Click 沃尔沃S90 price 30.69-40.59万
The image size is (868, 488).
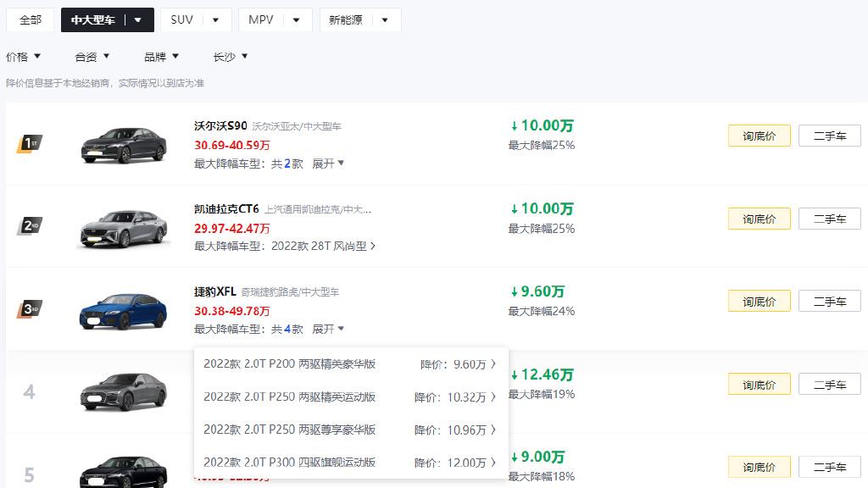[x=232, y=145]
